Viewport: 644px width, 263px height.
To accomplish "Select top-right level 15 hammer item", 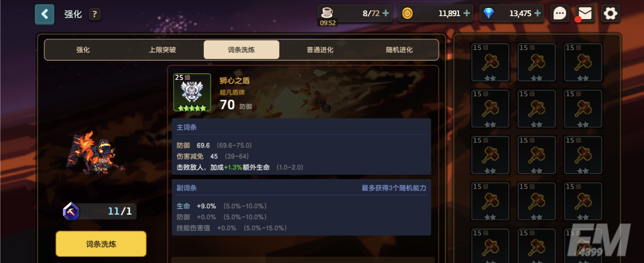I will [583, 62].
